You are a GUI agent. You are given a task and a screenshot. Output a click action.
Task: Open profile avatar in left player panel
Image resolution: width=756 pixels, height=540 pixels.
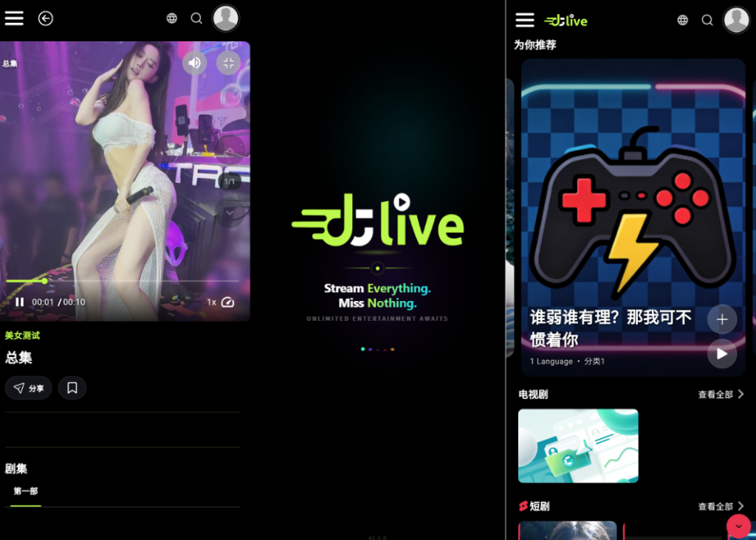click(x=226, y=18)
